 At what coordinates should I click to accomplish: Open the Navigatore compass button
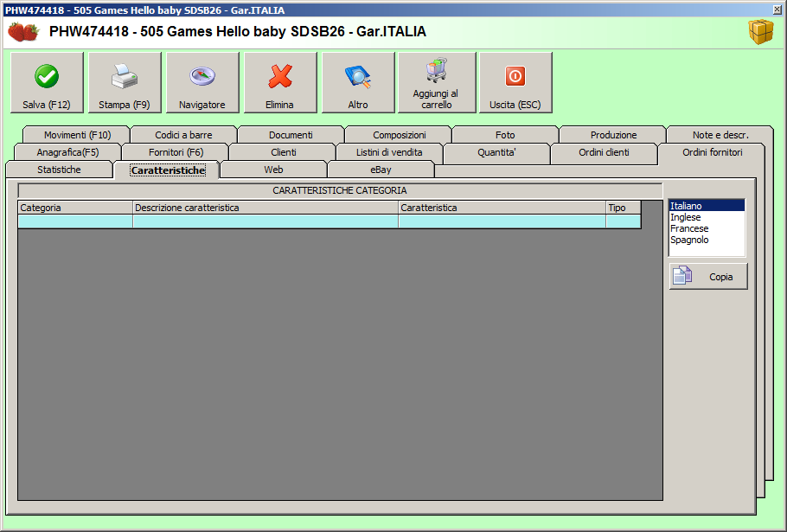[x=202, y=82]
